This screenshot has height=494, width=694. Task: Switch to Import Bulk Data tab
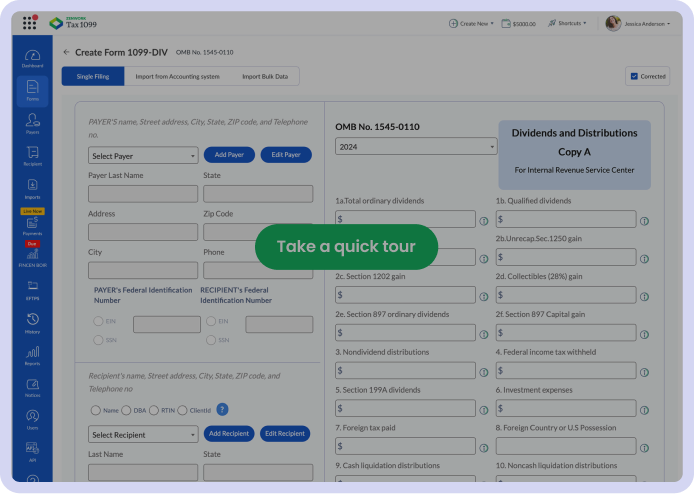pyautogui.click(x=264, y=76)
